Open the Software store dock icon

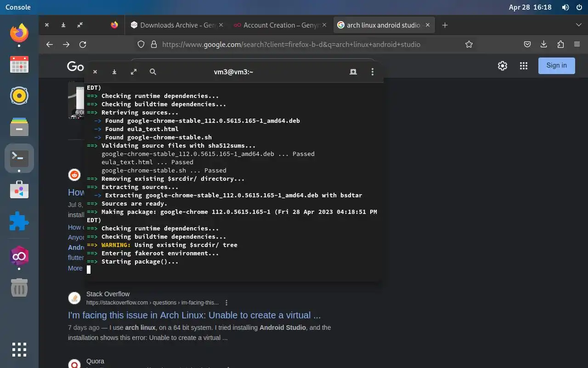[x=19, y=190]
